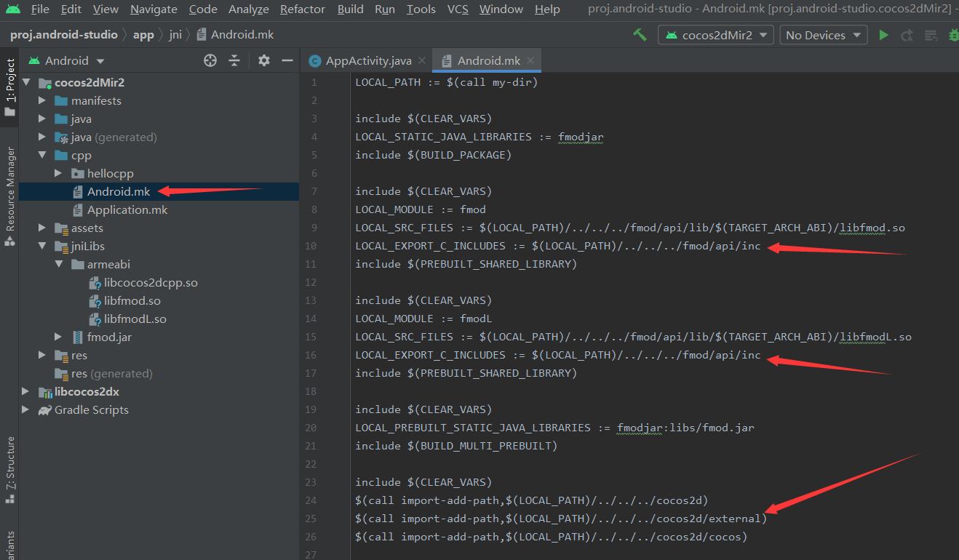The width and height of the screenshot is (959, 560).
Task: Click the manifests folder icon
Action: [62, 101]
